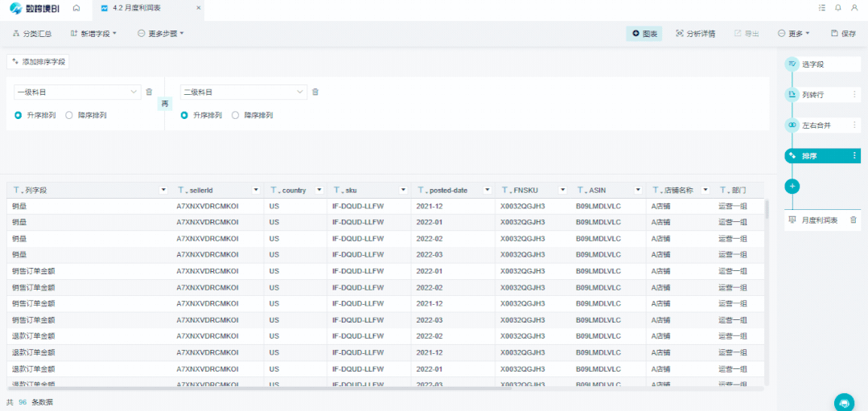The width and height of the screenshot is (868, 411).
Task: Expand the 更多步骤 menu
Action: click(x=161, y=34)
